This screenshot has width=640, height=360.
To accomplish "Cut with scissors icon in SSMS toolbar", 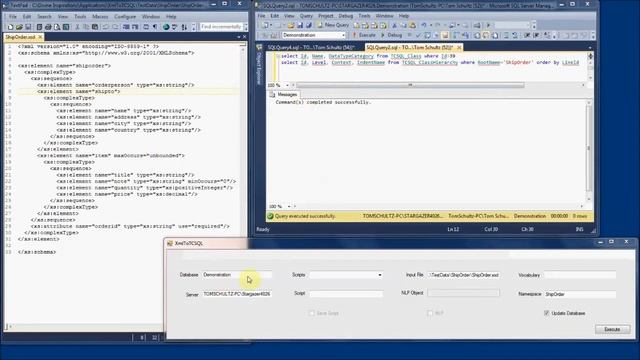I will 395,25.
